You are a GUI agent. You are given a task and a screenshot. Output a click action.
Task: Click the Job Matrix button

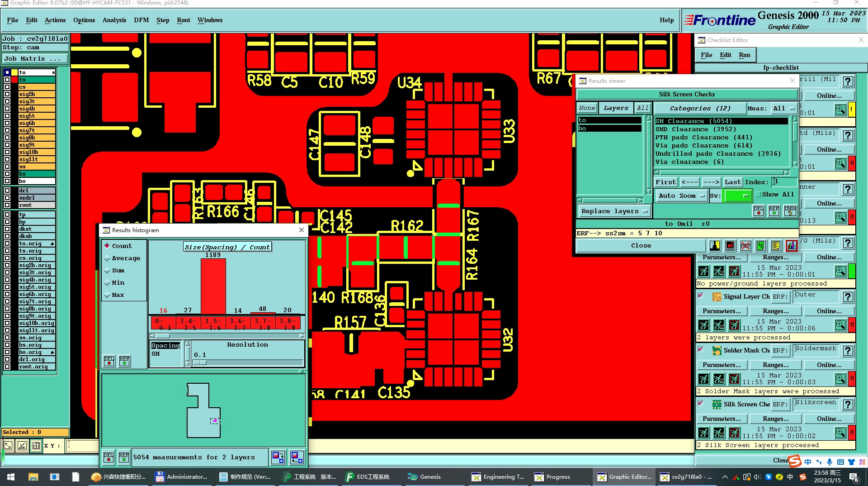pyautogui.click(x=35, y=58)
